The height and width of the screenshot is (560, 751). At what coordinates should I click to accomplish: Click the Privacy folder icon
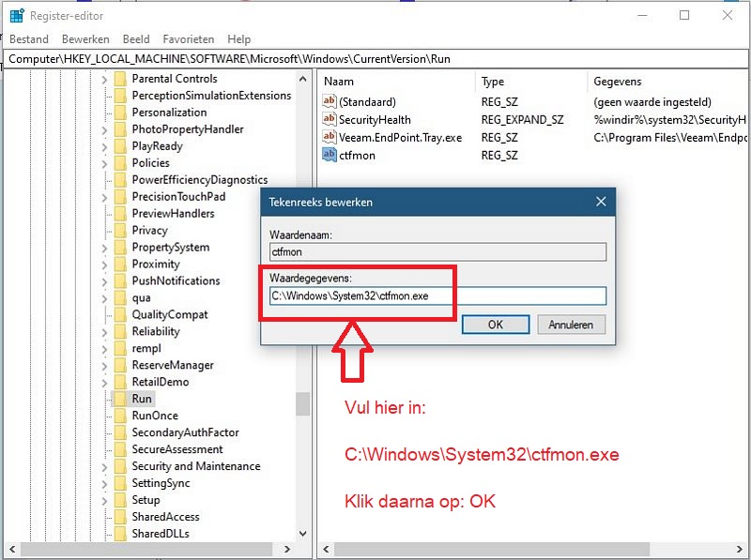(120, 230)
